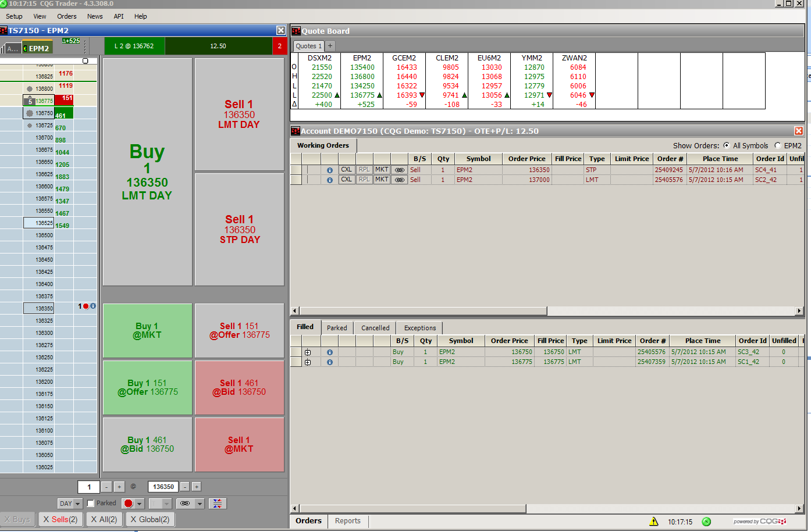Screen dimensions: 811x532
Task: Click link icon in 137000 working order row
Action: tap(400, 180)
